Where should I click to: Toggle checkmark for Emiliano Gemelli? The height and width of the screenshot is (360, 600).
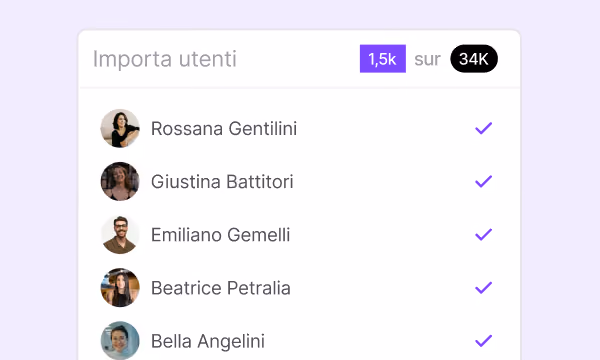point(483,235)
